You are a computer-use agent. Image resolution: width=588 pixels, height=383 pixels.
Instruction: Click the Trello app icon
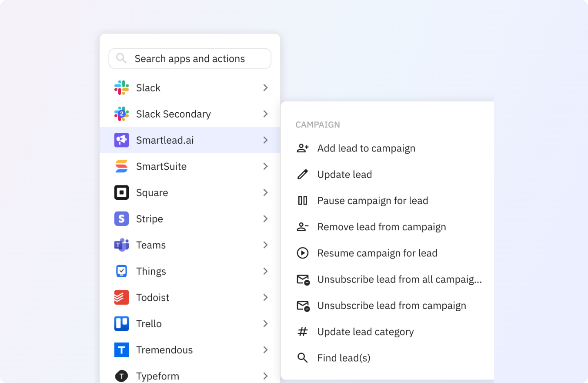pyautogui.click(x=121, y=323)
